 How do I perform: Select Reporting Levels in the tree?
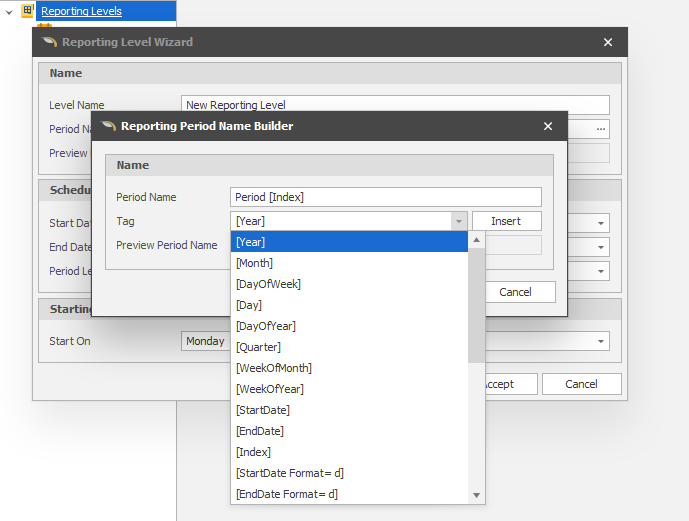pyautogui.click(x=81, y=11)
